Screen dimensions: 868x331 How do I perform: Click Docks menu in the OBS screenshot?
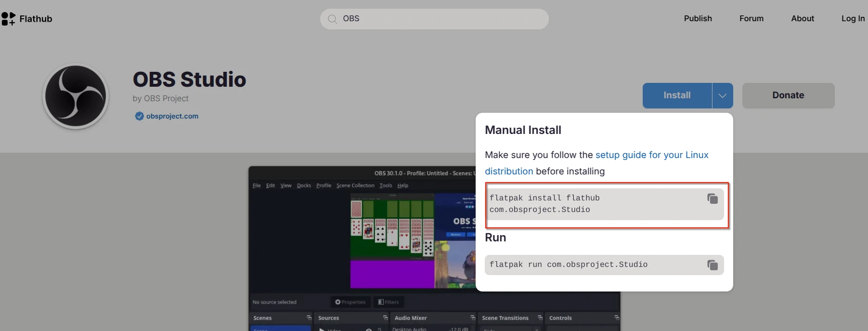(304, 185)
